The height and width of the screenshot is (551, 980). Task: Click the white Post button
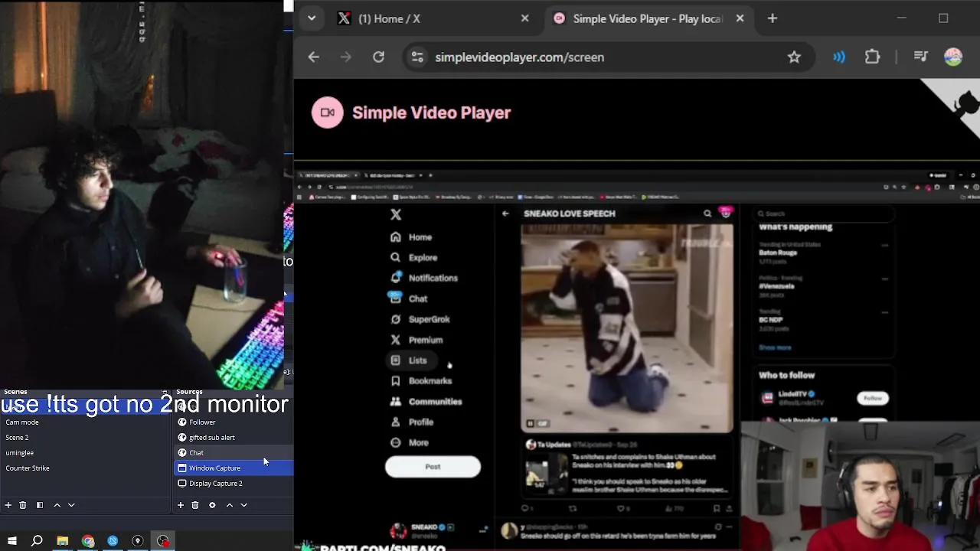(433, 467)
